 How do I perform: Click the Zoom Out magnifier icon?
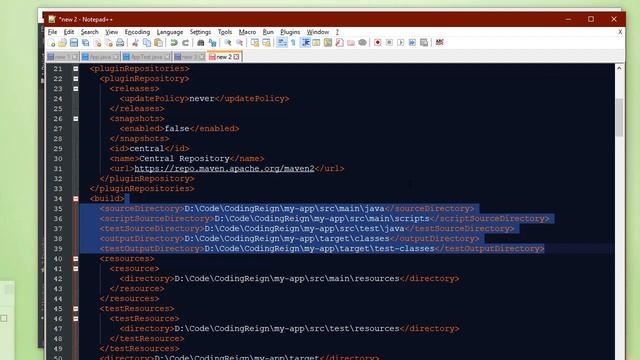240,43
